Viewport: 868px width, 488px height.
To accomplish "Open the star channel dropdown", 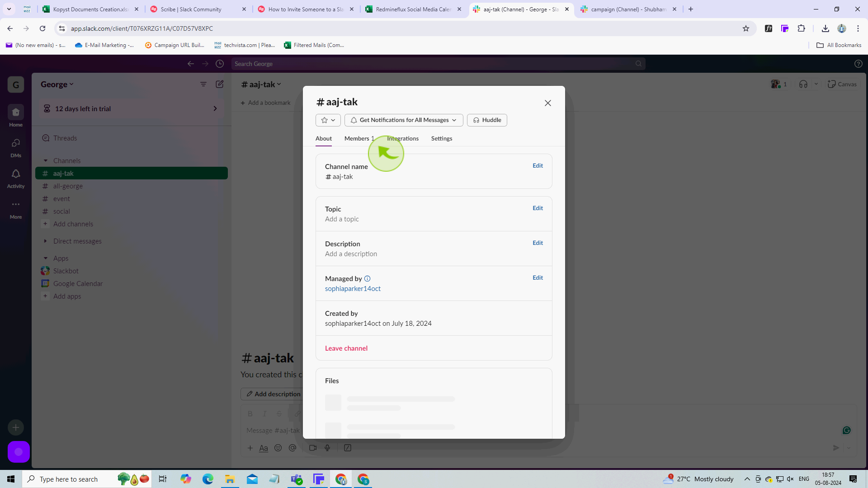I will (328, 120).
